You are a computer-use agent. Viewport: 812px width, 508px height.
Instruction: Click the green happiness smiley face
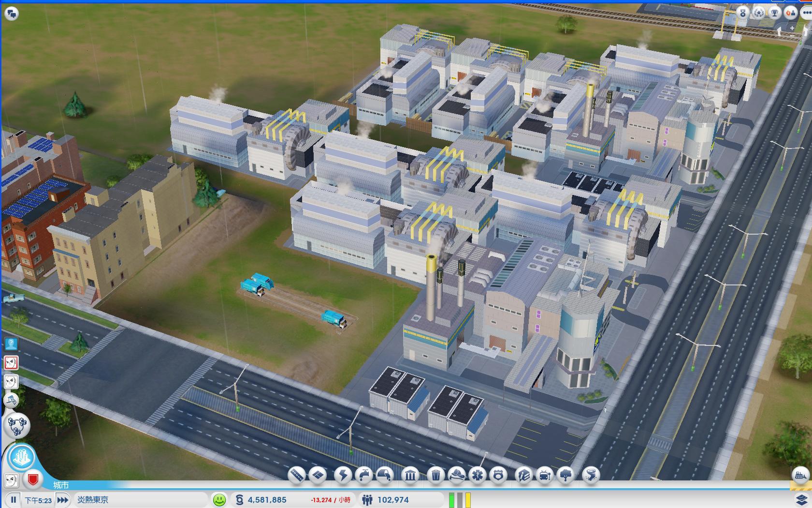click(x=219, y=500)
